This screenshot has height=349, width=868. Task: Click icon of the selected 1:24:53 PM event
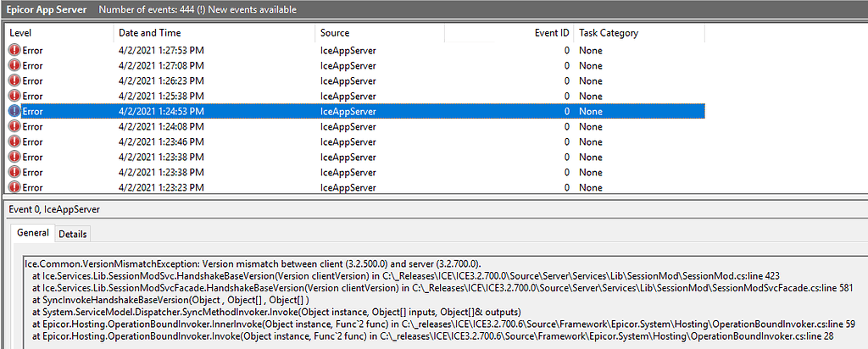click(15, 111)
